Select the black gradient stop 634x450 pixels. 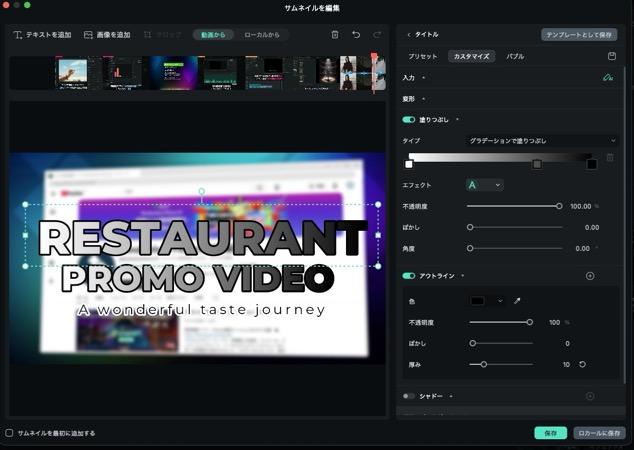pyautogui.click(x=592, y=164)
